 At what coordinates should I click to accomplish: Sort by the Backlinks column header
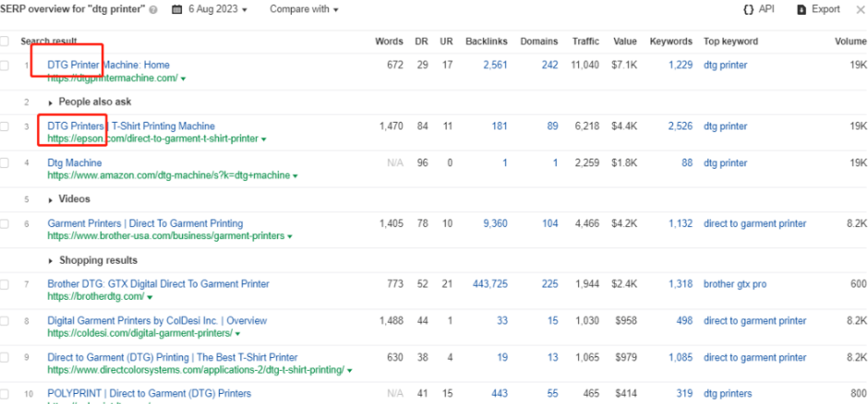click(486, 42)
